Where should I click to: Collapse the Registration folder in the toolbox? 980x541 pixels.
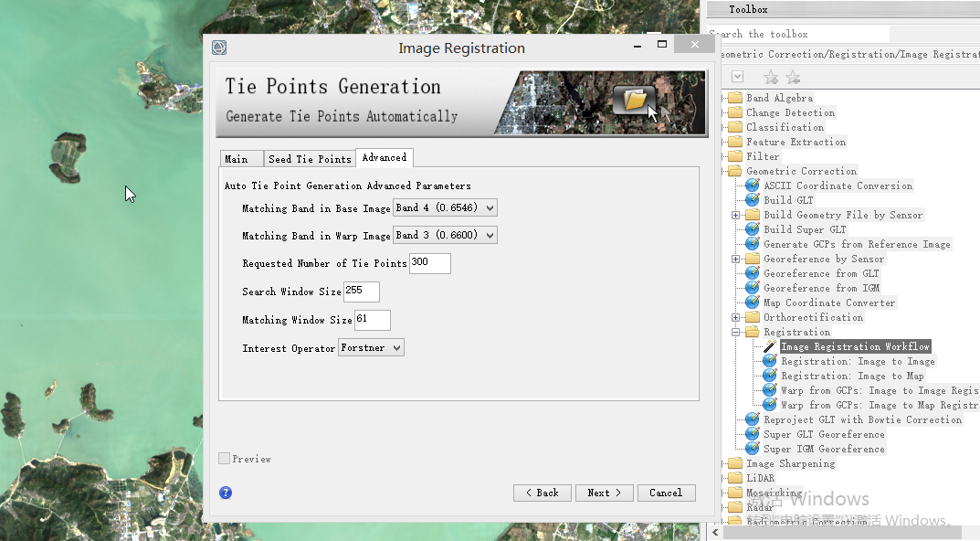[735, 332]
